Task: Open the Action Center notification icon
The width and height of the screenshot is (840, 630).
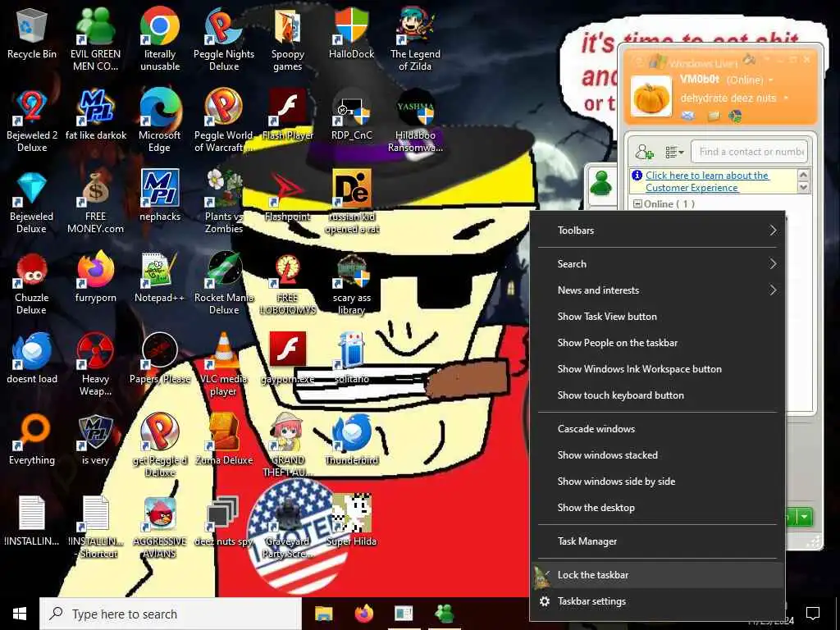Action: point(813,614)
